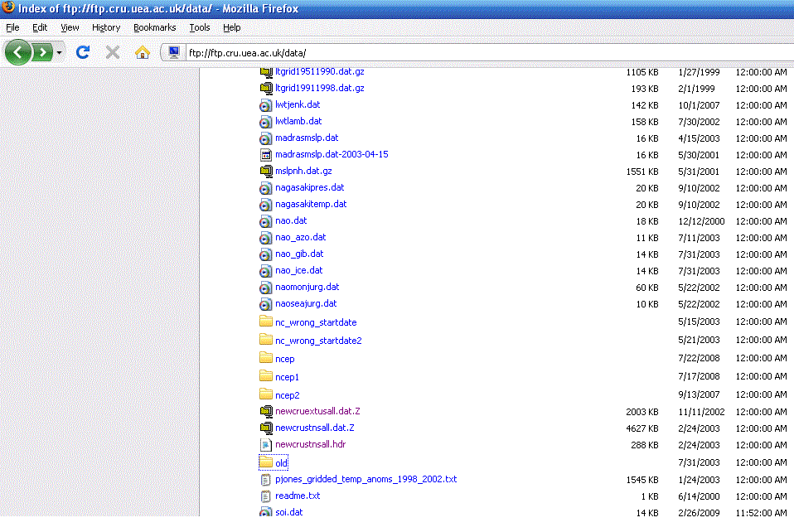Open the Tools menu

tap(200, 27)
